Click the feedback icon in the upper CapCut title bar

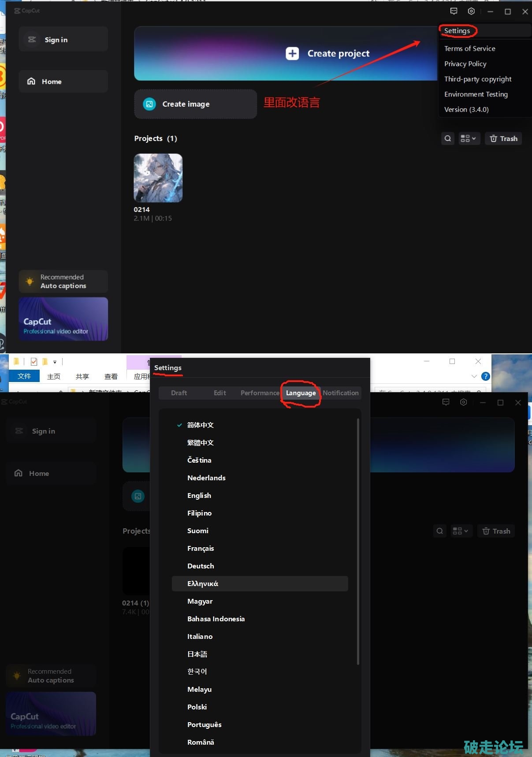coord(454,11)
